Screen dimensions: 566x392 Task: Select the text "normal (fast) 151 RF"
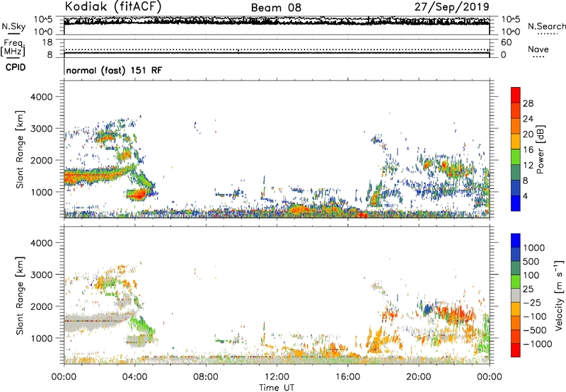114,70
